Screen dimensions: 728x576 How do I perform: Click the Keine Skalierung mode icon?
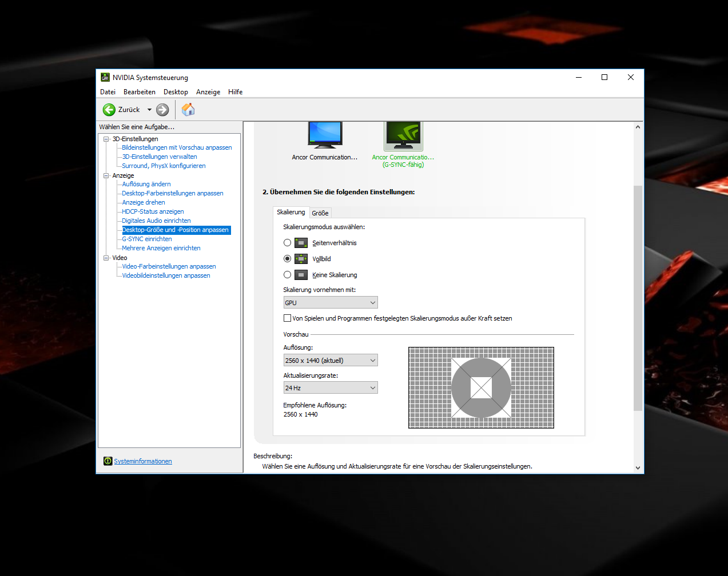point(301,275)
